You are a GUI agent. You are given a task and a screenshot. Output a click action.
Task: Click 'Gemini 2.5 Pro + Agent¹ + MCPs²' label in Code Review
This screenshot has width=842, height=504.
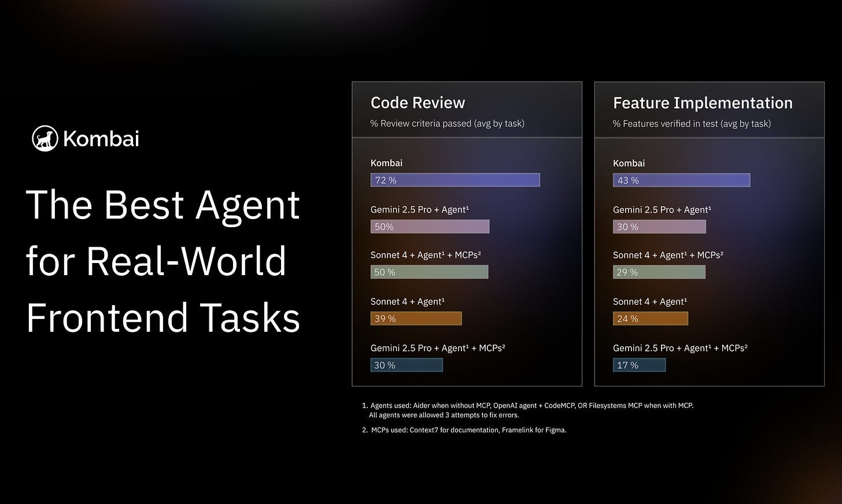click(x=438, y=348)
